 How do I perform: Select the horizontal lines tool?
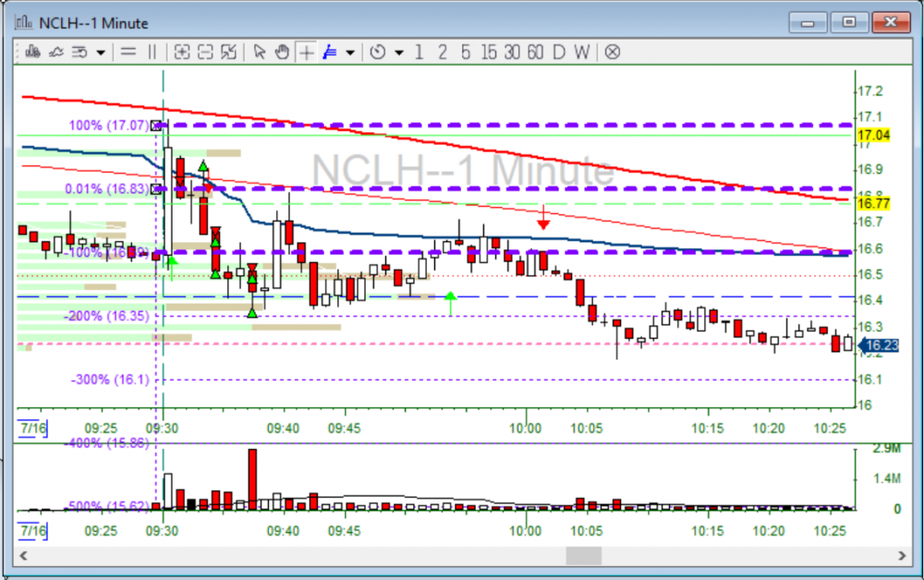(128, 52)
